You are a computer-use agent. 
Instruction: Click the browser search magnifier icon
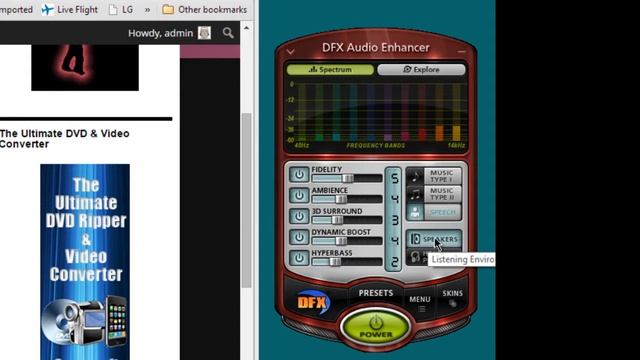click(x=228, y=33)
